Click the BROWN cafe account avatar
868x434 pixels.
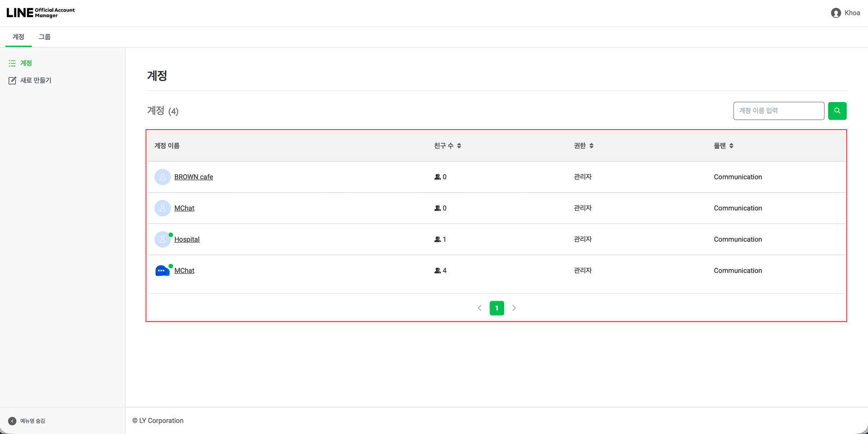162,177
